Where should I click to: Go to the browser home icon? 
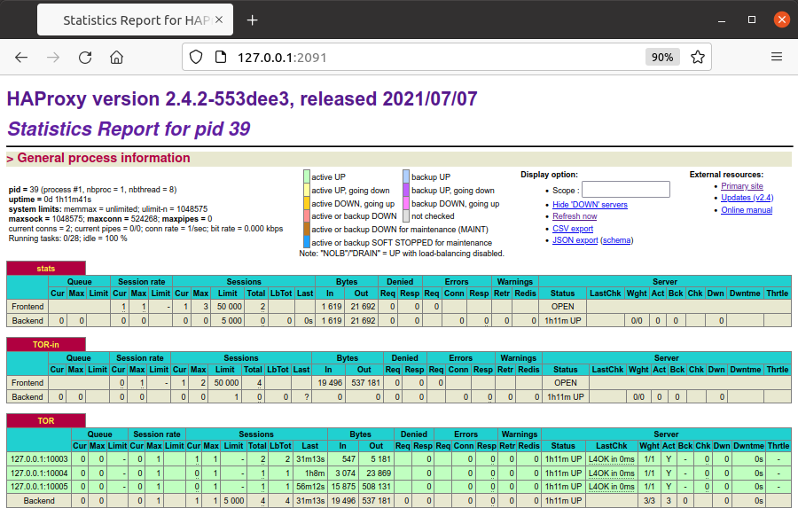(116, 57)
